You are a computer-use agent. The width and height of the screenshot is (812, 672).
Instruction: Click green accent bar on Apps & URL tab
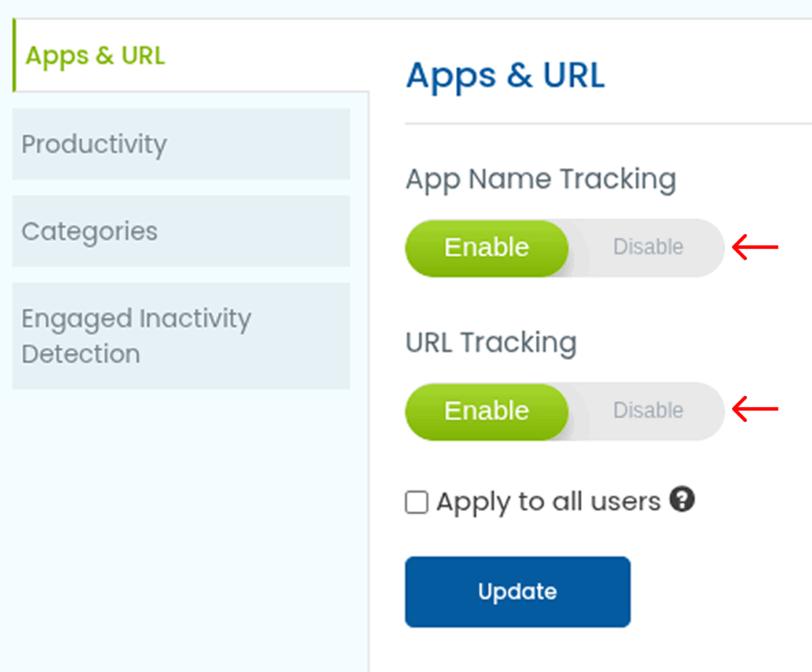(14, 56)
